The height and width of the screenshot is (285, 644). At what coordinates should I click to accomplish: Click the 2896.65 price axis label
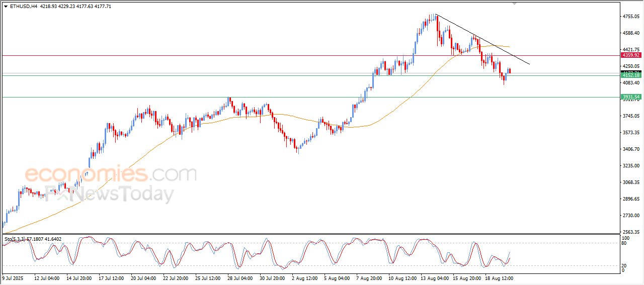tap(632, 199)
